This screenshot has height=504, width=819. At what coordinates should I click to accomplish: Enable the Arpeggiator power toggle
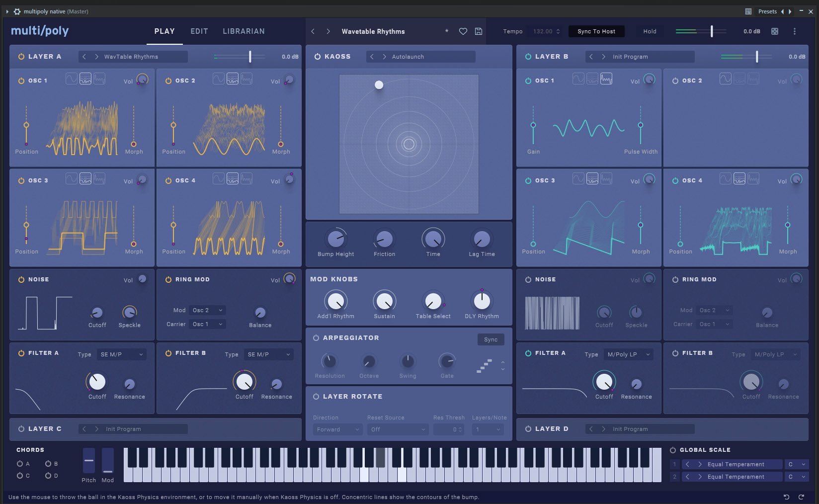[316, 338]
